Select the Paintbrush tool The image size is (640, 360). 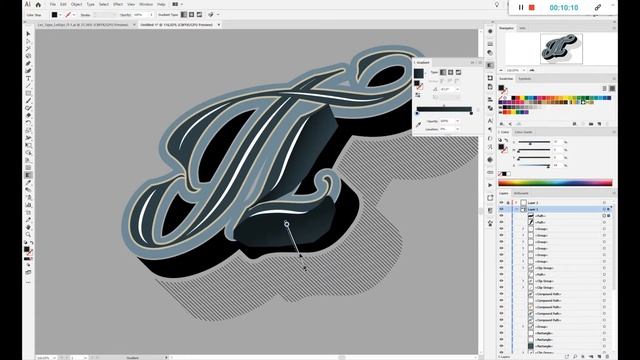[x=28, y=101]
